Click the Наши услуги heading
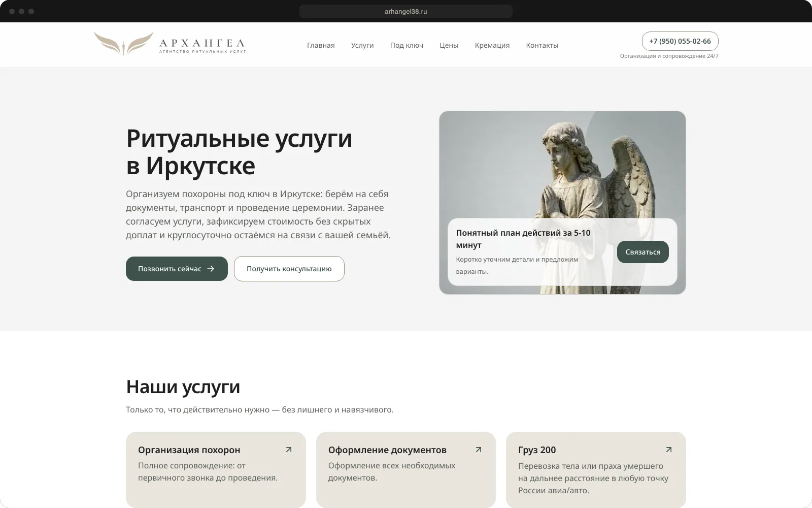 point(183,387)
